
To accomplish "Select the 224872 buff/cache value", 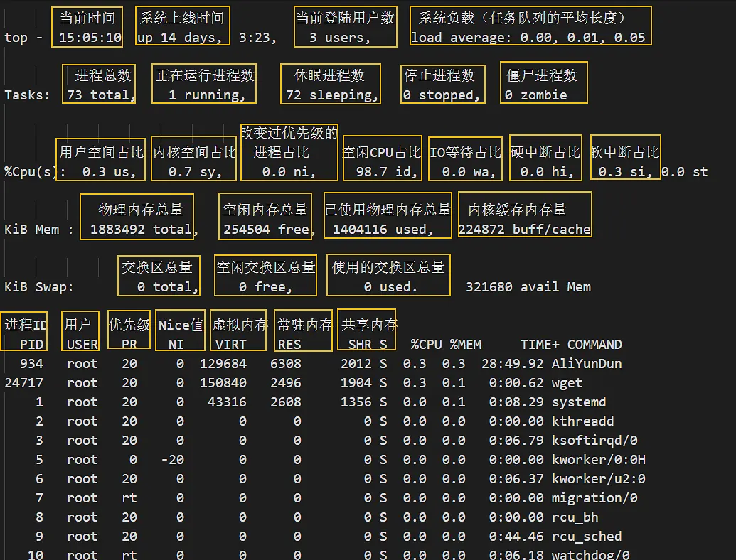I will click(x=524, y=230).
